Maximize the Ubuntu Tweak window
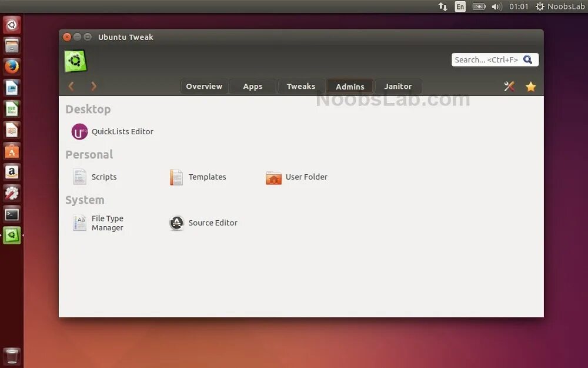 pos(88,37)
